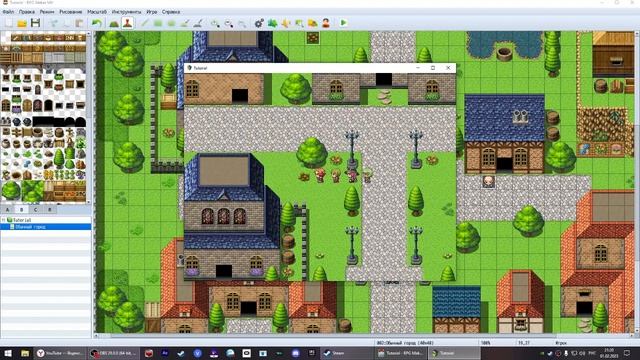Click the map's vertical scrollbar
640x360 pixels.
point(636,182)
